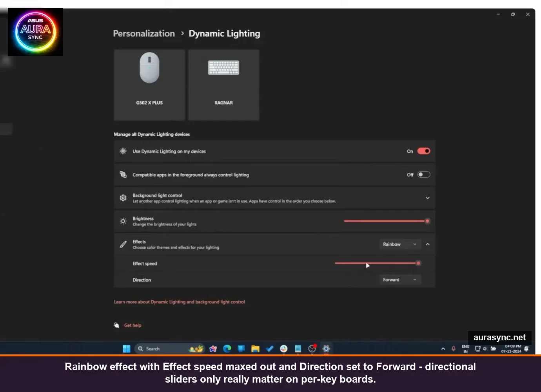Click the Dynamic Lighting sun icon
The image size is (541, 392).
coord(123,151)
